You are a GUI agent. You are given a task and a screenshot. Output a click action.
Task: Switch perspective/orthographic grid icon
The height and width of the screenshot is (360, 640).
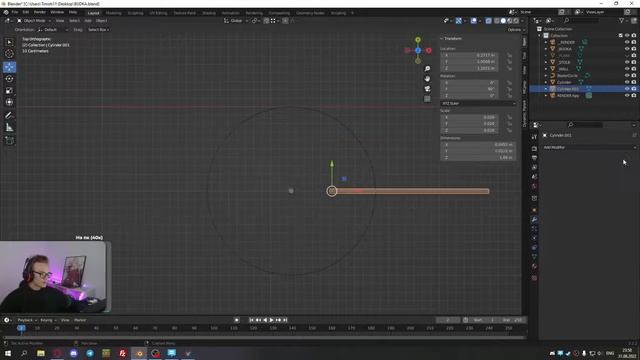[x=427, y=99]
